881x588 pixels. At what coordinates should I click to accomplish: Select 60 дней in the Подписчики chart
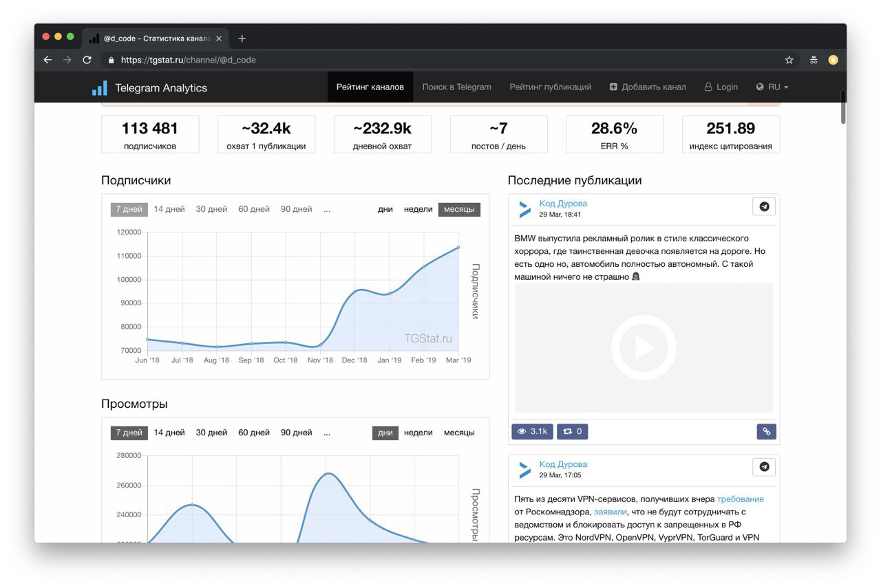pyautogui.click(x=254, y=209)
